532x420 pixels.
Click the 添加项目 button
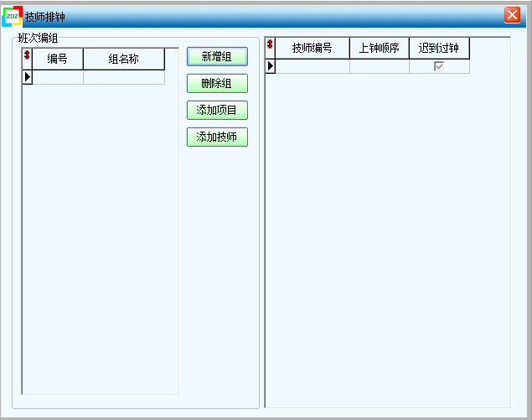pos(217,110)
